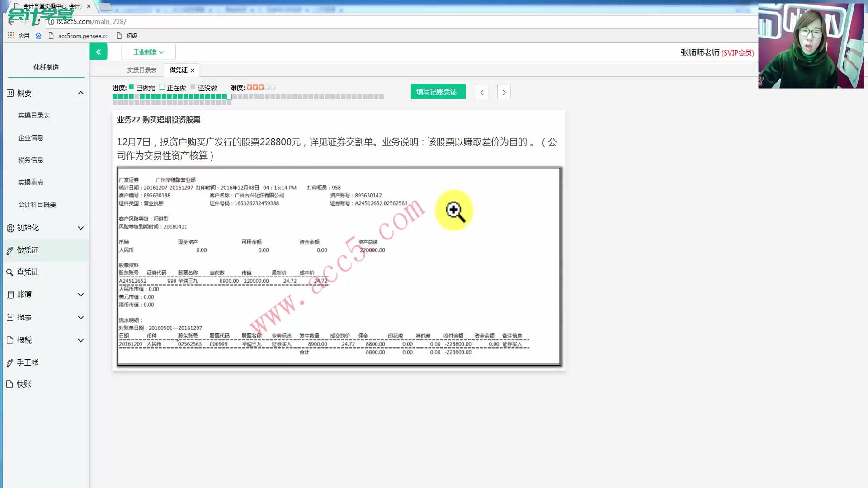Click the apps grid icon in bookmarks bar

coord(11,35)
